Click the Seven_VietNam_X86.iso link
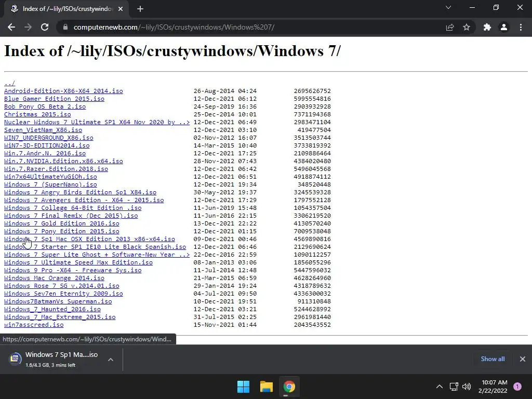The image size is (532, 399). 43,130
